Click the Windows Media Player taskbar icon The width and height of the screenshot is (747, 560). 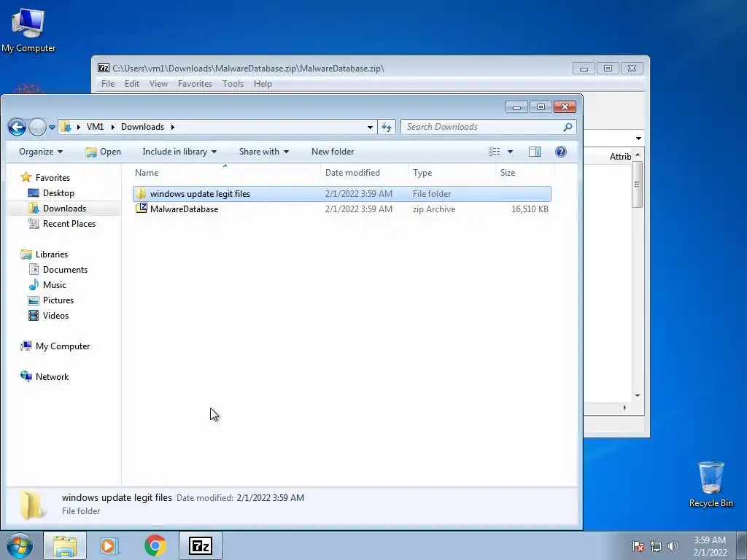pyautogui.click(x=109, y=545)
